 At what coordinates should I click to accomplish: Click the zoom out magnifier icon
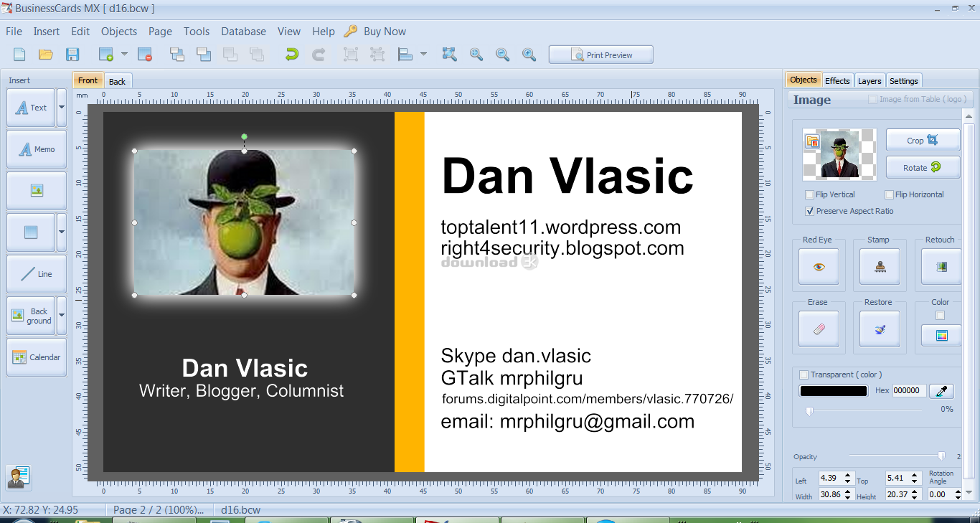click(x=502, y=55)
